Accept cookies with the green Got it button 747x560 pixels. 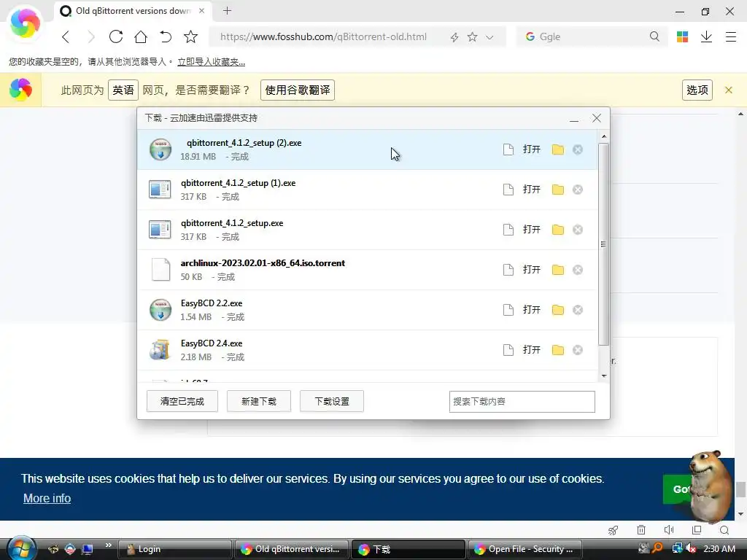coord(679,489)
